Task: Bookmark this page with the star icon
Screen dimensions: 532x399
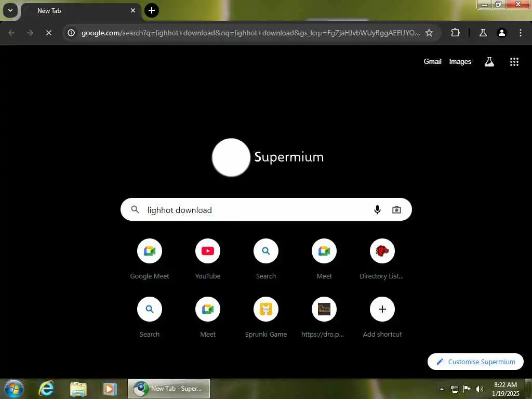Action: tap(429, 33)
